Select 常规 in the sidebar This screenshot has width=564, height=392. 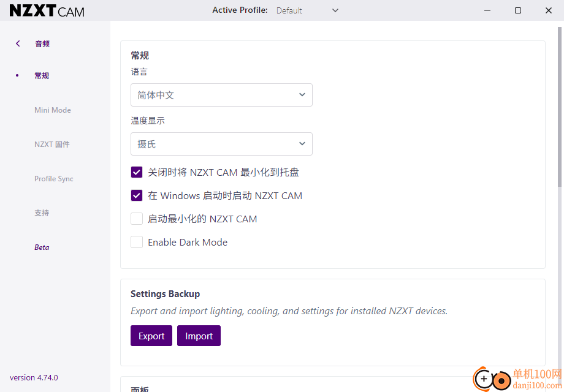(x=42, y=76)
